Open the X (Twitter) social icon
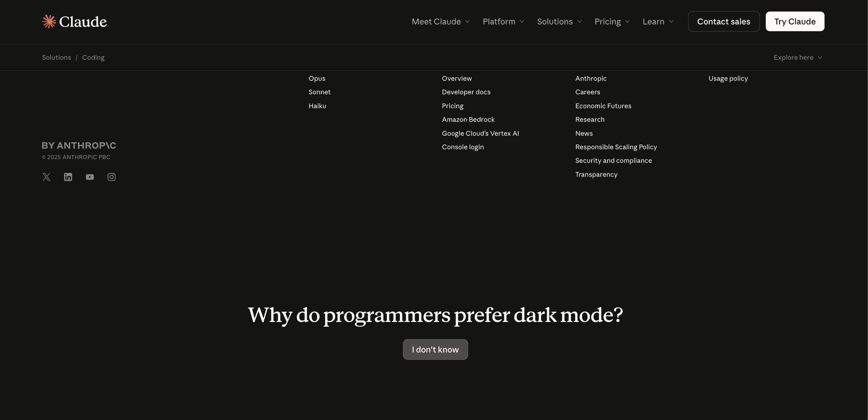The image size is (868, 420). 47,177
